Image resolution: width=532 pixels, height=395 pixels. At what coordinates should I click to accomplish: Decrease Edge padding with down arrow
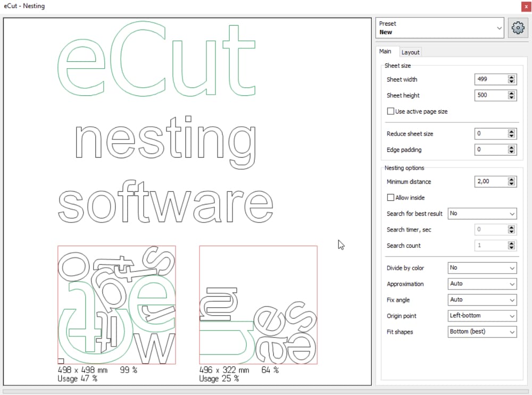click(512, 152)
